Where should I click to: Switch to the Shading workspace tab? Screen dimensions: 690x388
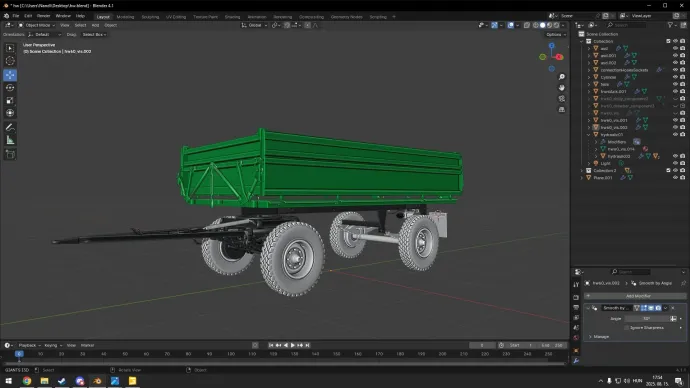(x=232, y=17)
